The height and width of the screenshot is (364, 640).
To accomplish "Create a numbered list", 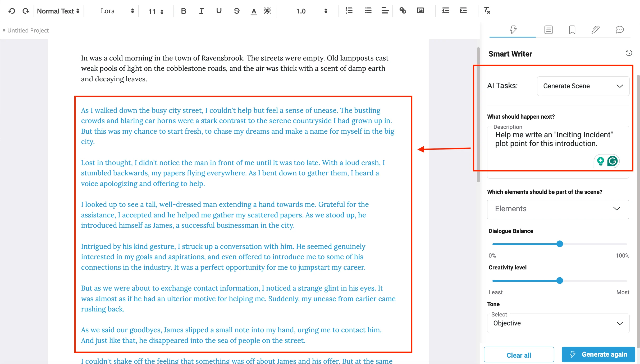I will click(x=349, y=11).
